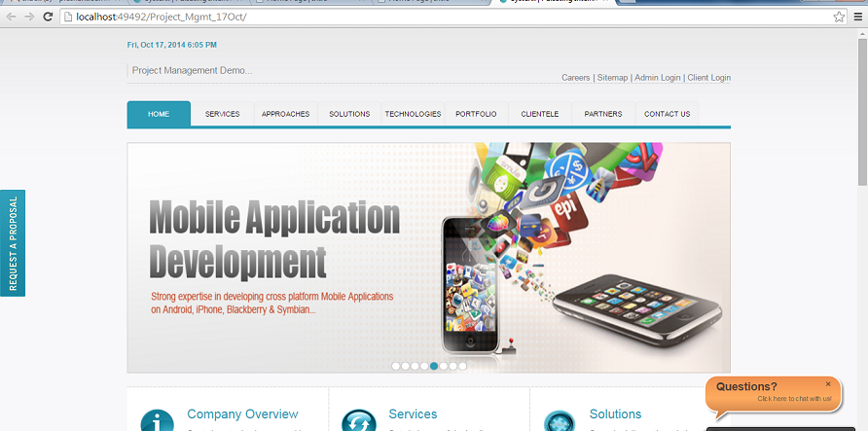Open the CONTACT US navigation tab
Screen dimensions: 868x431
[667, 114]
